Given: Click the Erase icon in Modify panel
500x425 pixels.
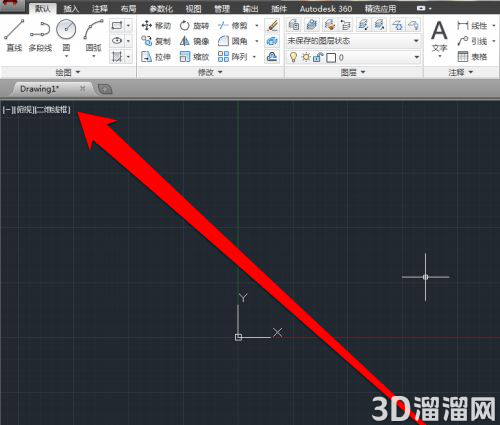Looking at the screenshot, I should point(272,25).
